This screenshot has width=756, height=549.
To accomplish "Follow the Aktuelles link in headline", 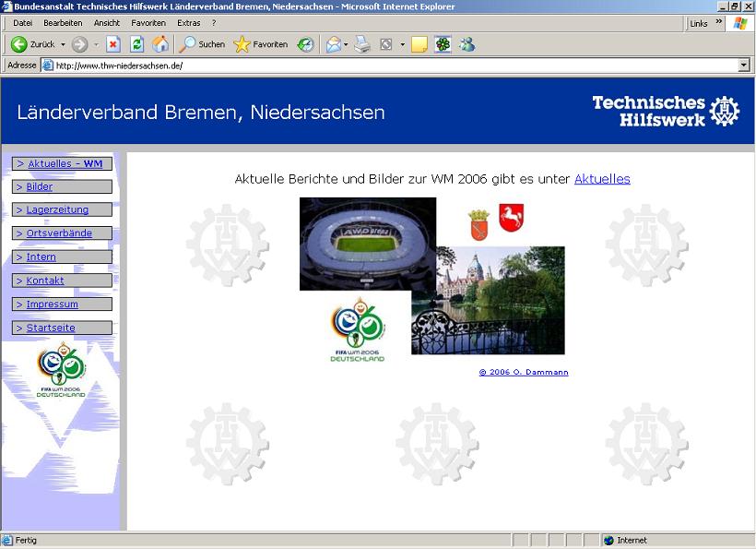I will coord(602,179).
